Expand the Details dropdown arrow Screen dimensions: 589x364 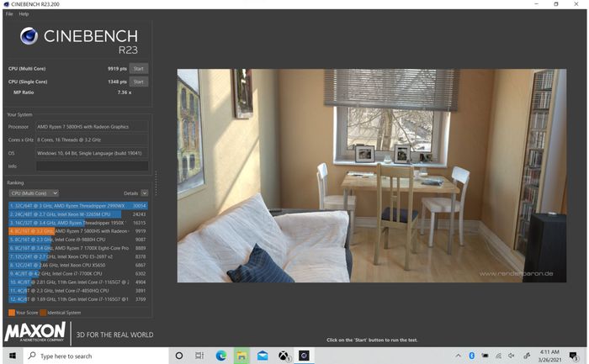145,193
